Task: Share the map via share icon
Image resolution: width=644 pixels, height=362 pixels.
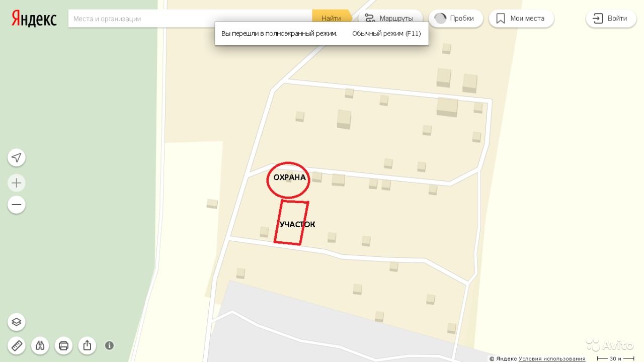Action: point(87,345)
